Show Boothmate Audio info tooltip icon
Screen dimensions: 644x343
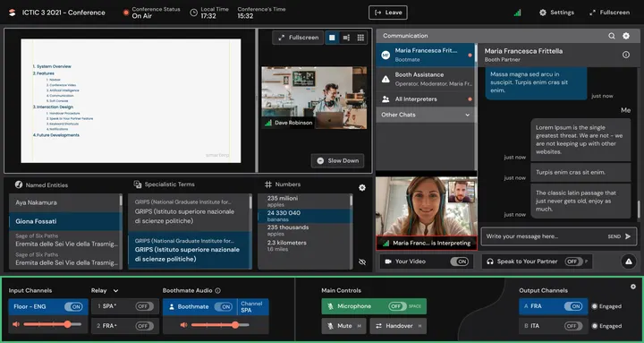click(x=217, y=291)
